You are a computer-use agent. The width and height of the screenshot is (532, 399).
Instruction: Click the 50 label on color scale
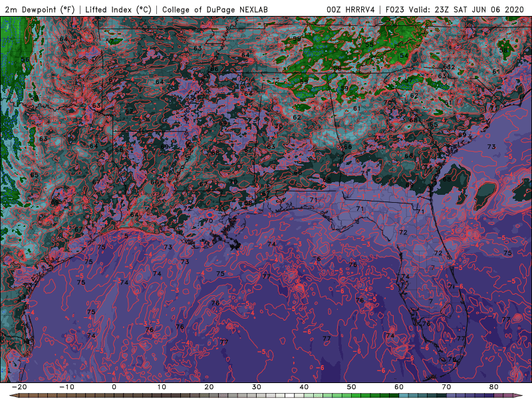tap(352, 387)
